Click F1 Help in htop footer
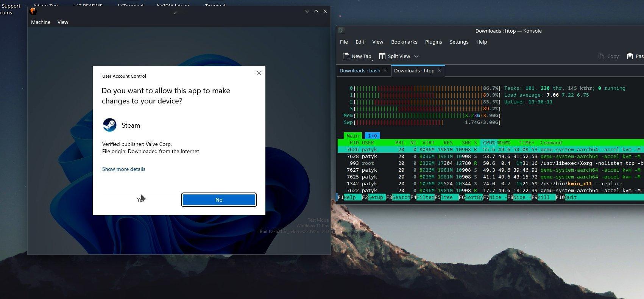 (x=346, y=197)
